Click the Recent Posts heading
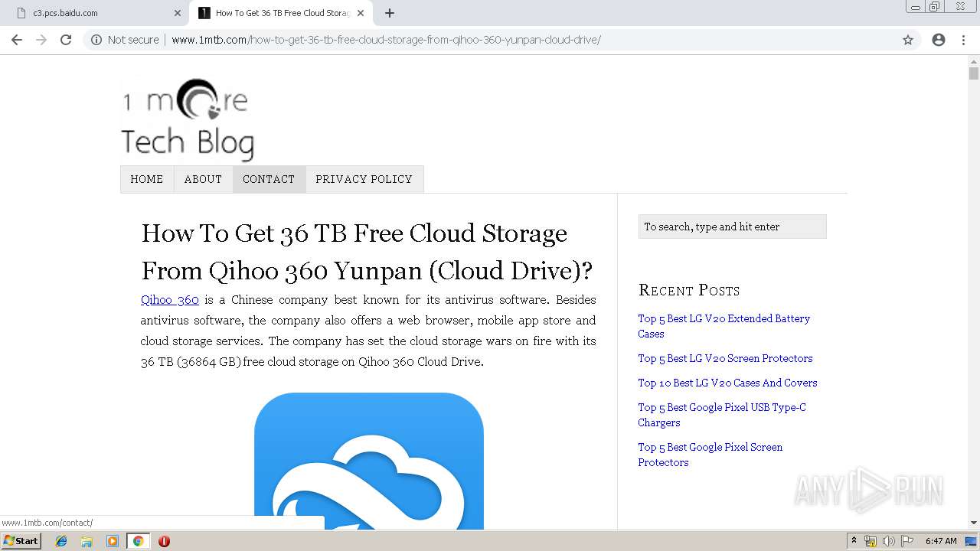Screen dimensions: 980x551 click(x=689, y=290)
